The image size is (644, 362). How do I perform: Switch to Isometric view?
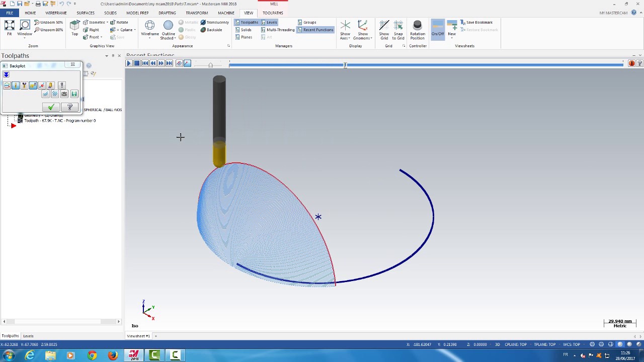(x=94, y=23)
